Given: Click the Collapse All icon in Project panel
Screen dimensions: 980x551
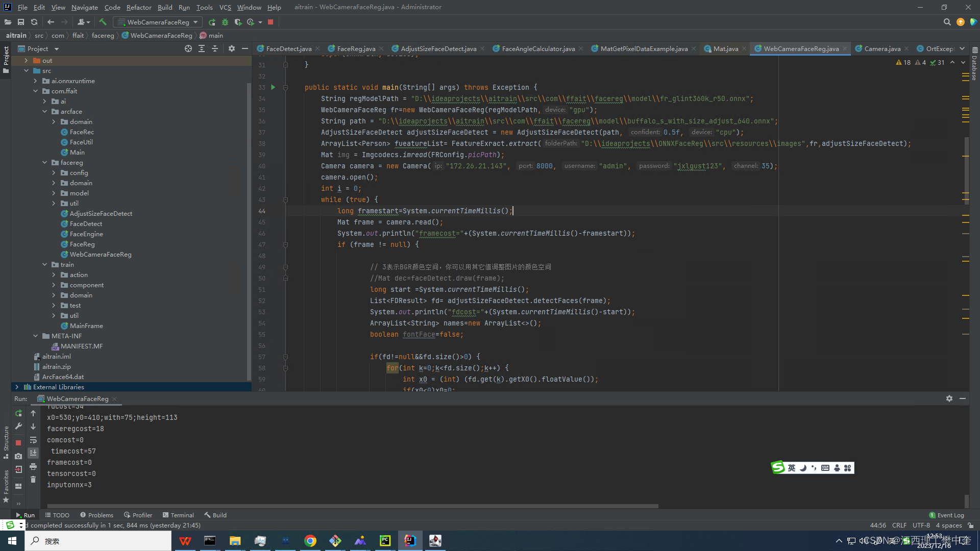Looking at the screenshot, I should [x=215, y=48].
